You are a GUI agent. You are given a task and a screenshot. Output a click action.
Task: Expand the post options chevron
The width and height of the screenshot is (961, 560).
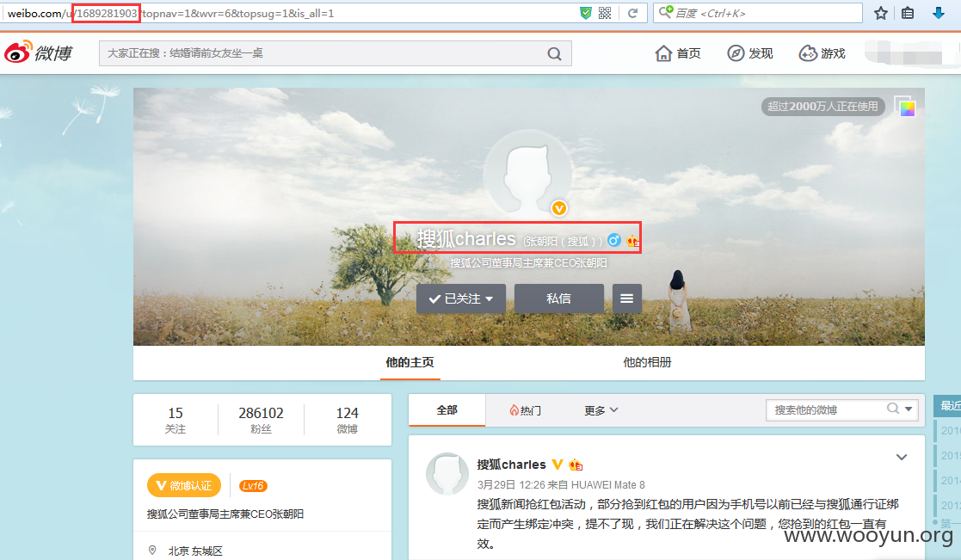(x=902, y=457)
